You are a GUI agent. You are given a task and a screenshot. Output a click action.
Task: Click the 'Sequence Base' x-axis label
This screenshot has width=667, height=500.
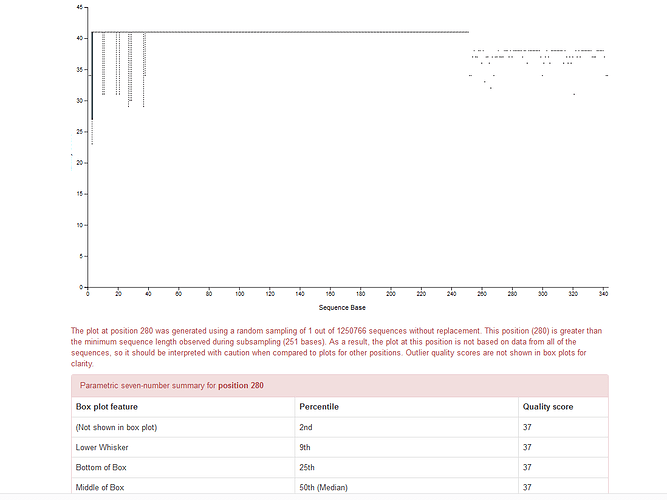[x=342, y=307]
